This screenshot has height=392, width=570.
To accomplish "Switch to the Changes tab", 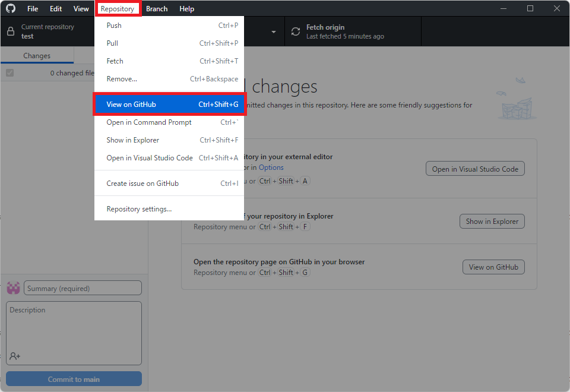I will (x=37, y=56).
